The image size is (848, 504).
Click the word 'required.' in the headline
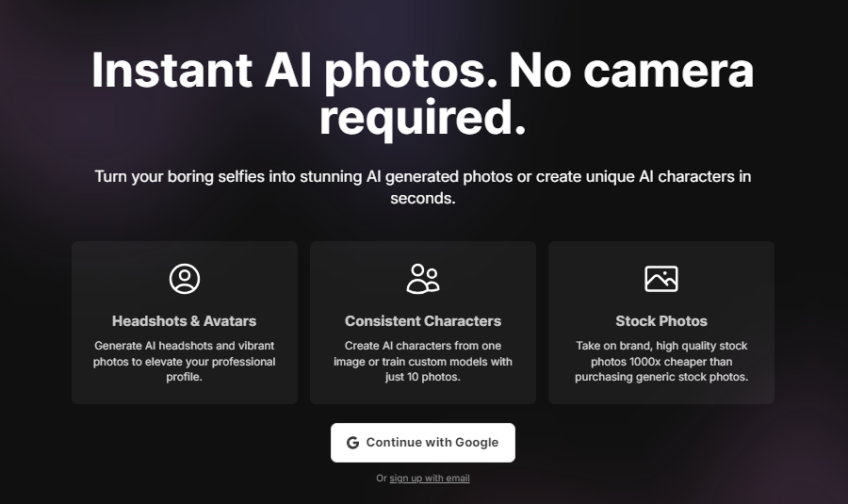pos(423,118)
